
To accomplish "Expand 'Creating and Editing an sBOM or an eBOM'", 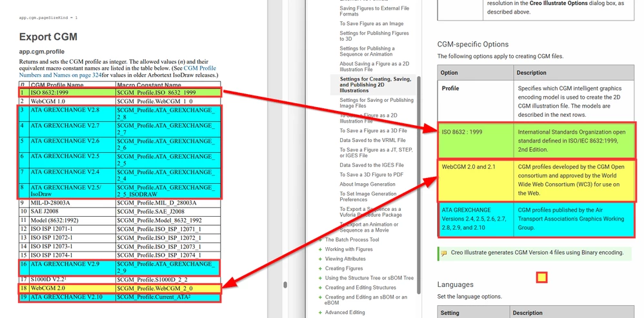I will [320, 297].
